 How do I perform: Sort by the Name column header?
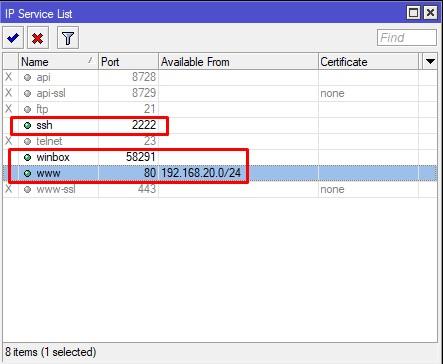pos(58,62)
